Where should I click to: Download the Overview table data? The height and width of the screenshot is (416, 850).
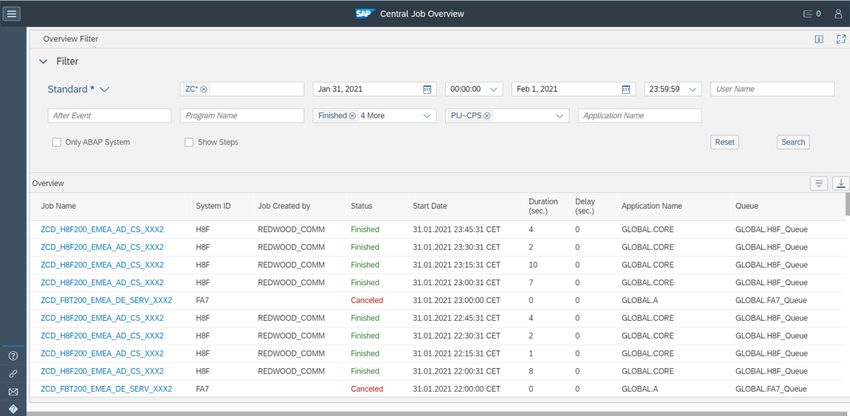click(841, 183)
